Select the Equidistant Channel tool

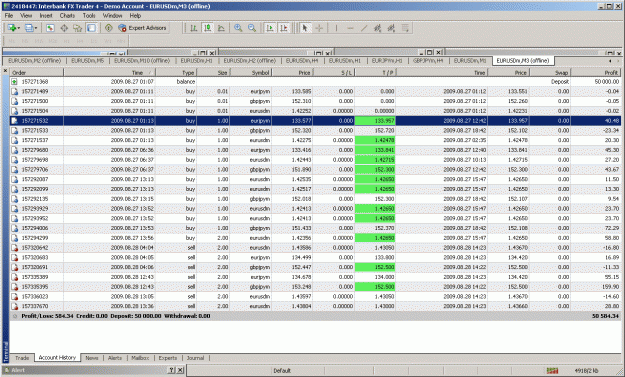(377, 28)
